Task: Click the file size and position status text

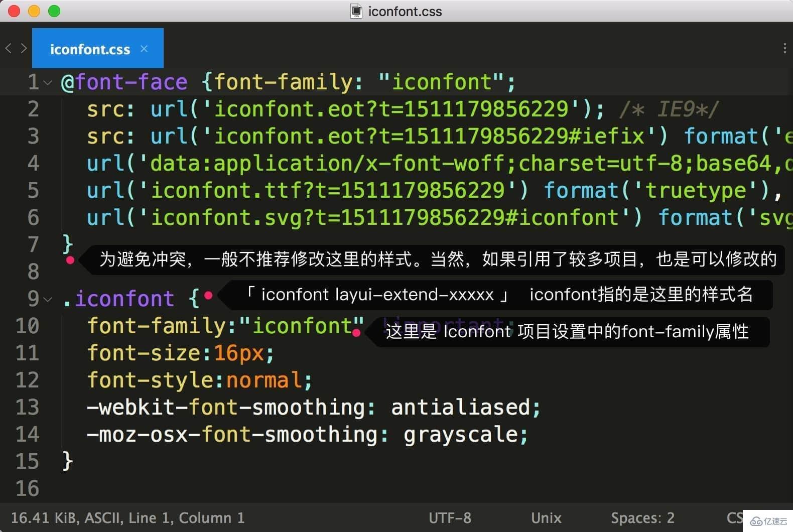Action: pyautogui.click(x=127, y=518)
